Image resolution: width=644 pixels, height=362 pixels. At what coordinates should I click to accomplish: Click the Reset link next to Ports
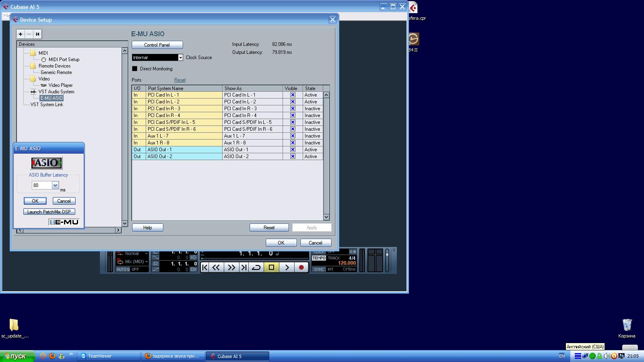[x=180, y=80]
